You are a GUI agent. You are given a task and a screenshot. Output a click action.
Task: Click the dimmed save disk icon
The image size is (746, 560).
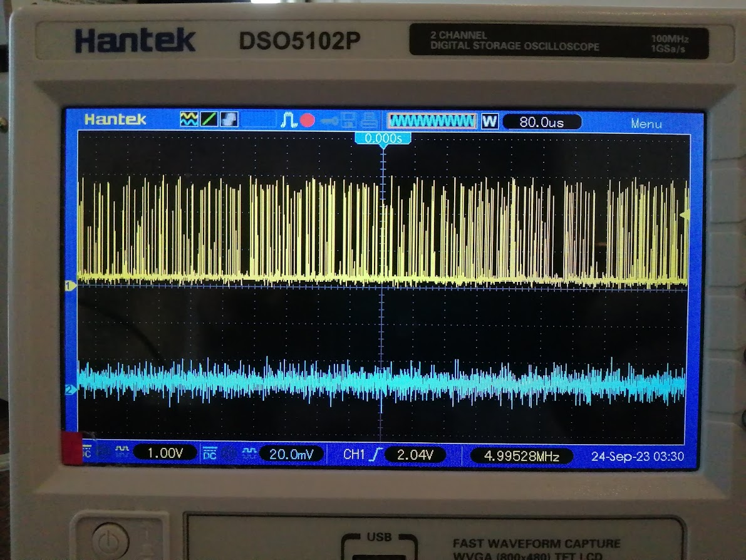click(348, 120)
